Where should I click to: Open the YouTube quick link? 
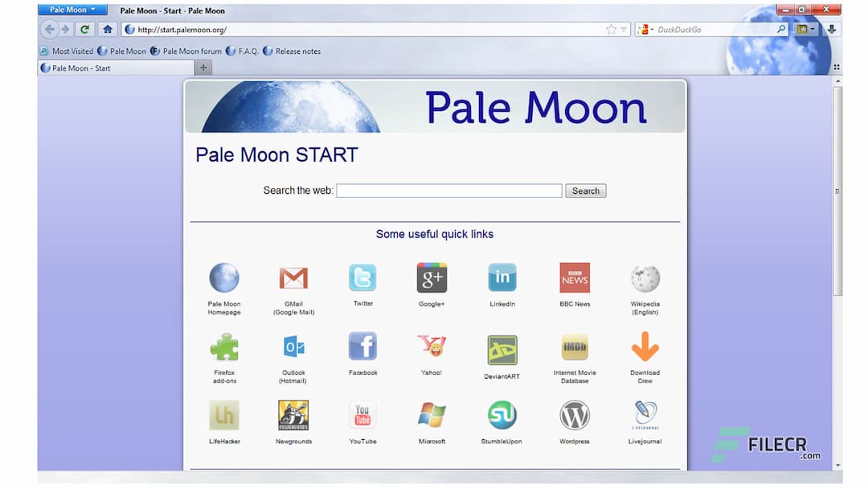coord(362,414)
